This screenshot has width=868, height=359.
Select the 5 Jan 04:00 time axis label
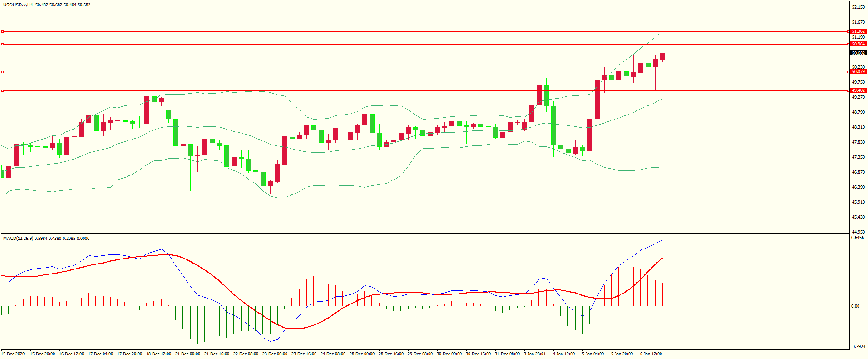tap(592, 354)
